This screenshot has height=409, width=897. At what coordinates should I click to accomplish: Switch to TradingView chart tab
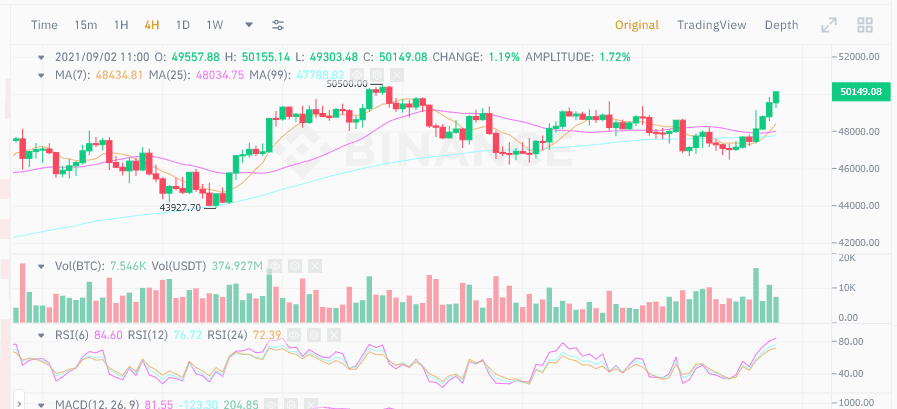712,25
